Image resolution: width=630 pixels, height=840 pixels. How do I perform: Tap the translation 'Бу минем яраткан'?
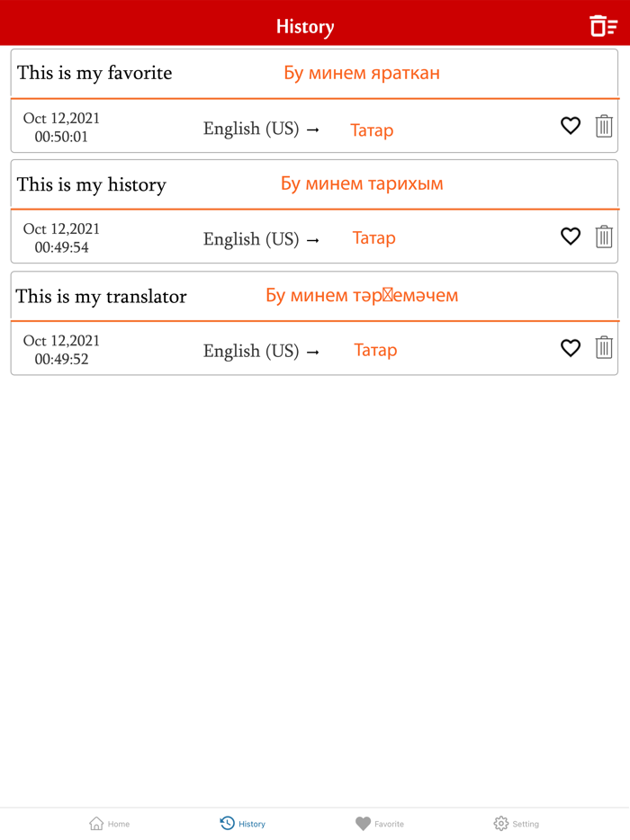click(x=361, y=72)
